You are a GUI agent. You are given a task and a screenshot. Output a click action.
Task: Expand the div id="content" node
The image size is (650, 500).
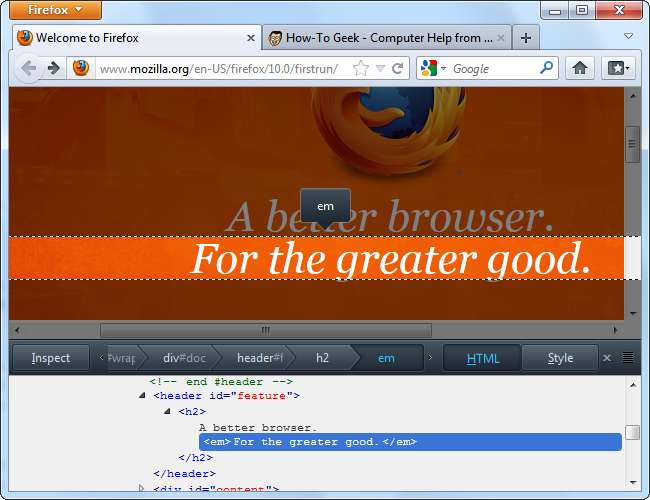pos(141,488)
